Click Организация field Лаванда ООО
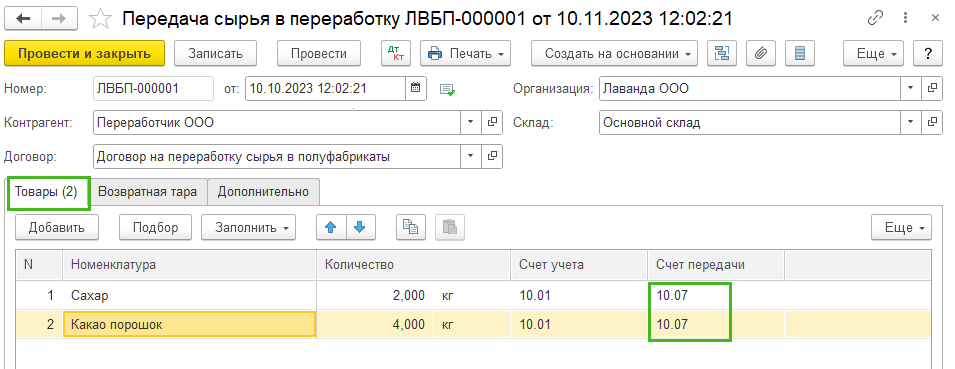This screenshot has height=369, width=955. point(750,88)
